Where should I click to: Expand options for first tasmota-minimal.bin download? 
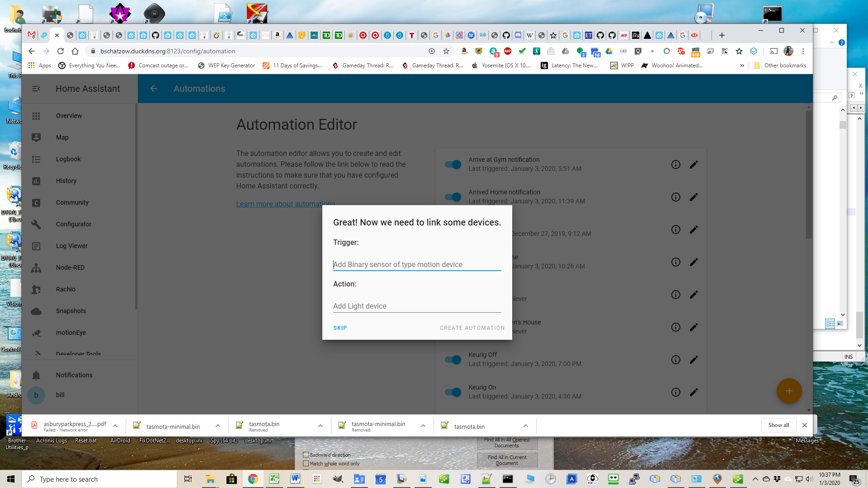point(218,426)
